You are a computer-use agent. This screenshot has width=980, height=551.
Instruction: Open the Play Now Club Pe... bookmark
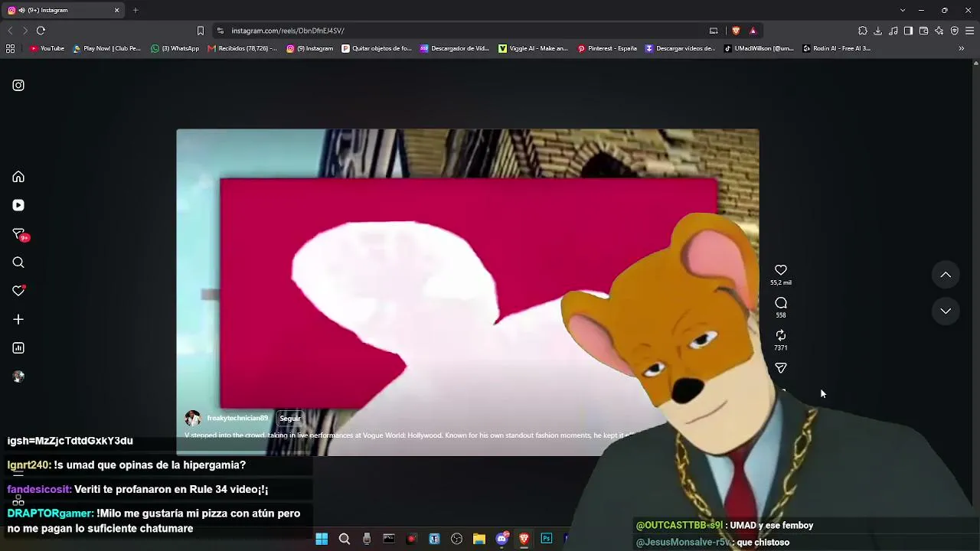click(107, 48)
